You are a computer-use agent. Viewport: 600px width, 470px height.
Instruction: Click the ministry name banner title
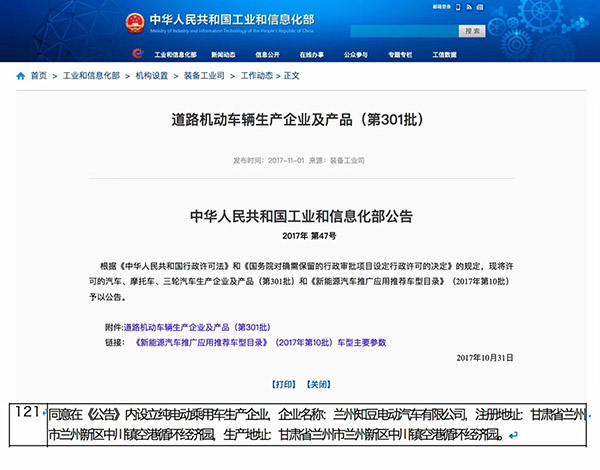pyautogui.click(x=232, y=20)
